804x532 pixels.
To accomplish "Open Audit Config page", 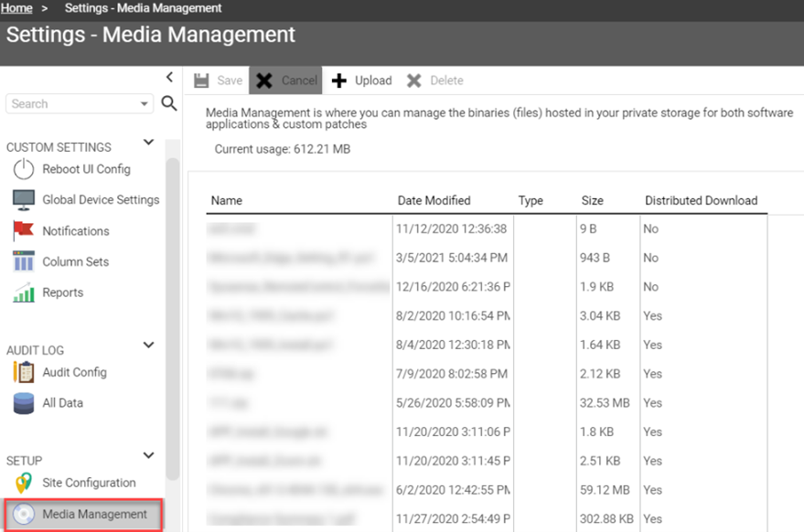I will 74,372.
